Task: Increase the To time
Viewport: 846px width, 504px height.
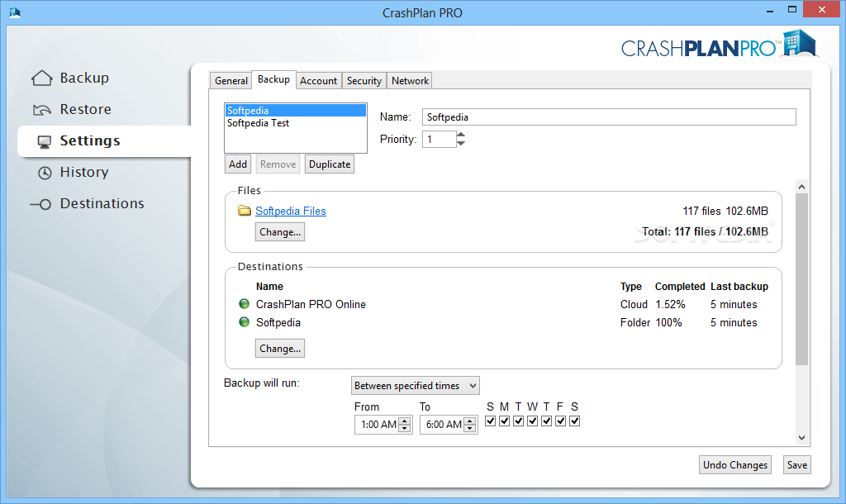Action: coord(470,421)
